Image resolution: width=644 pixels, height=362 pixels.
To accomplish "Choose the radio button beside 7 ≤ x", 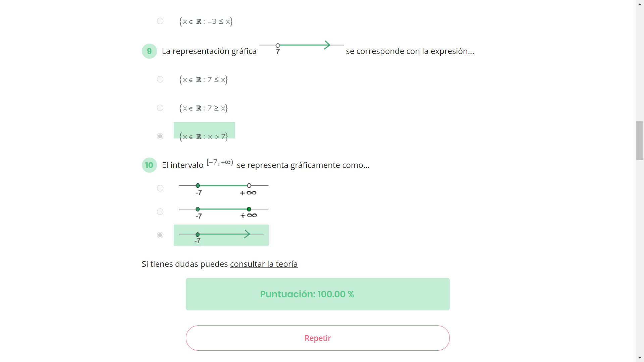I will 160,79.
